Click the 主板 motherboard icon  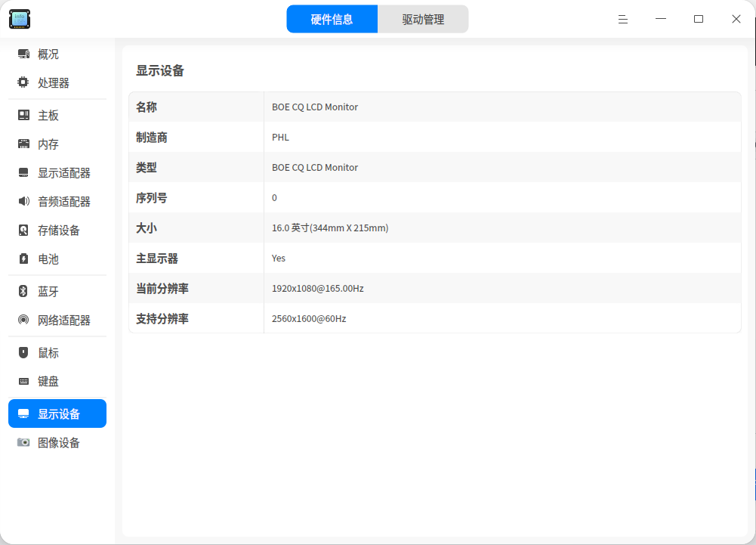point(23,116)
